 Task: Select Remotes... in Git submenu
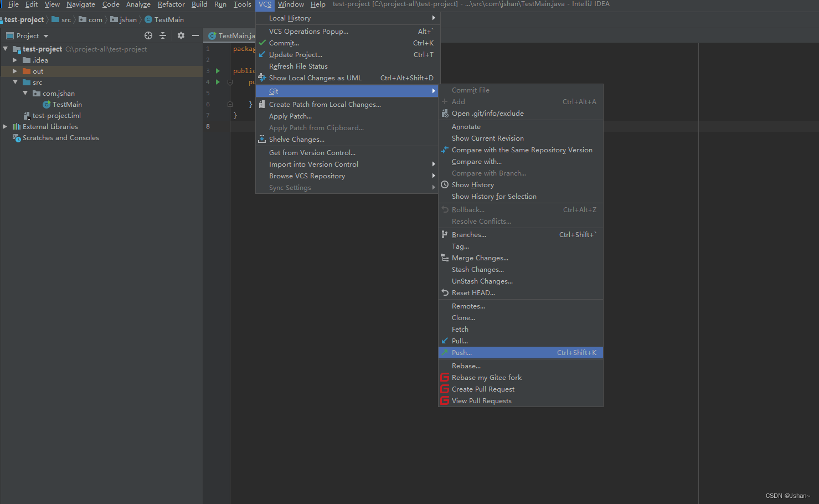(521, 306)
